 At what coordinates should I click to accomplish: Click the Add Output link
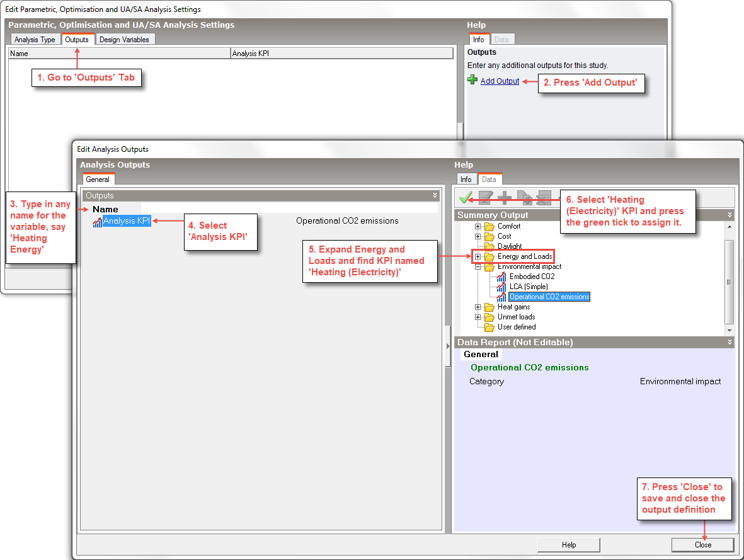pyautogui.click(x=500, y=81)
